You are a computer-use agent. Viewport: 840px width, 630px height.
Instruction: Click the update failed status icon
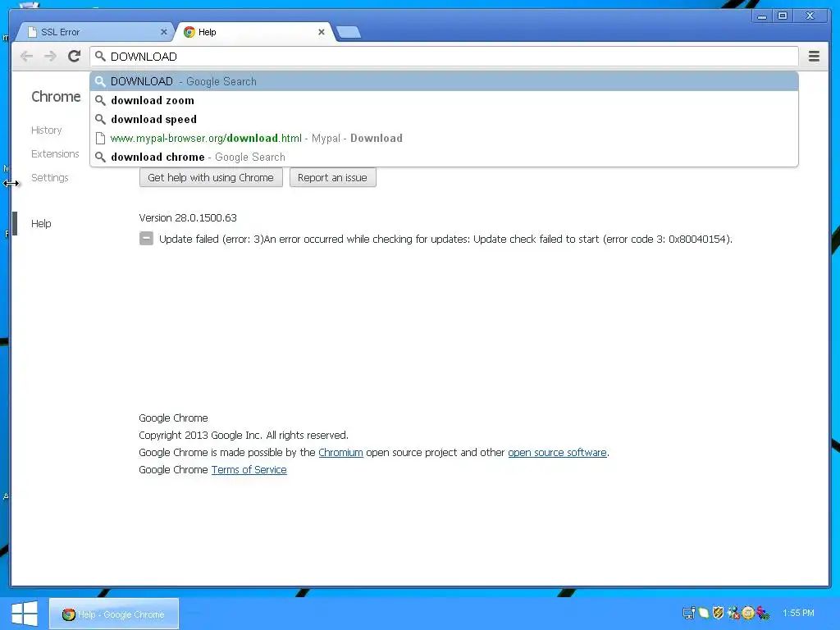point(146,239)
